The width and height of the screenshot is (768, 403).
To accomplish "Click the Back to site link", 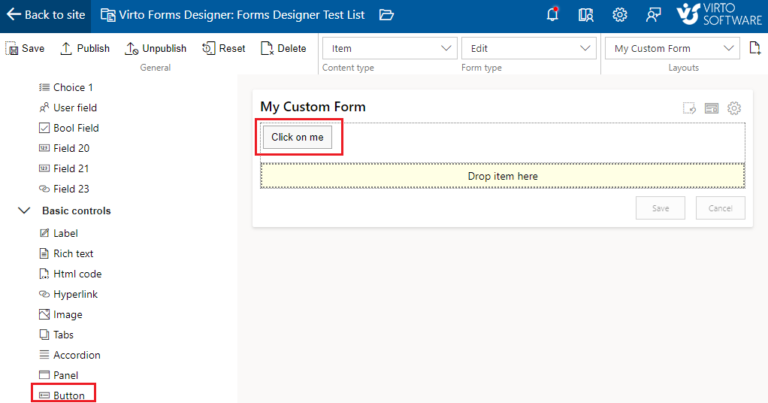I will click(45, 14).
